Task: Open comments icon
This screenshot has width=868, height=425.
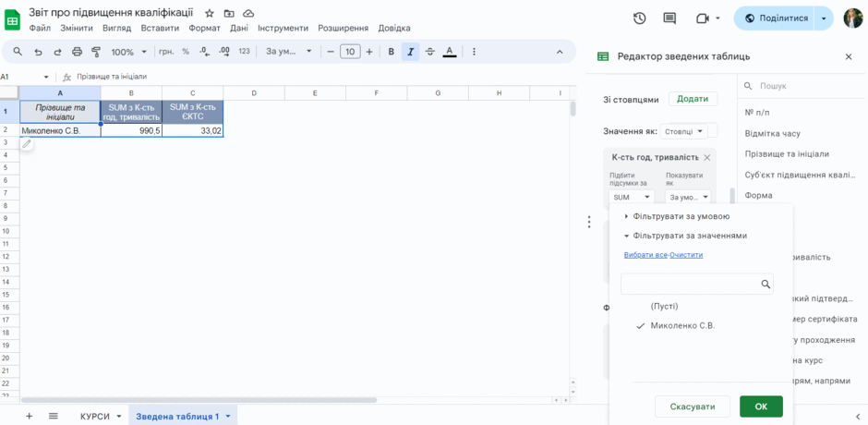Action: [669, 18]
